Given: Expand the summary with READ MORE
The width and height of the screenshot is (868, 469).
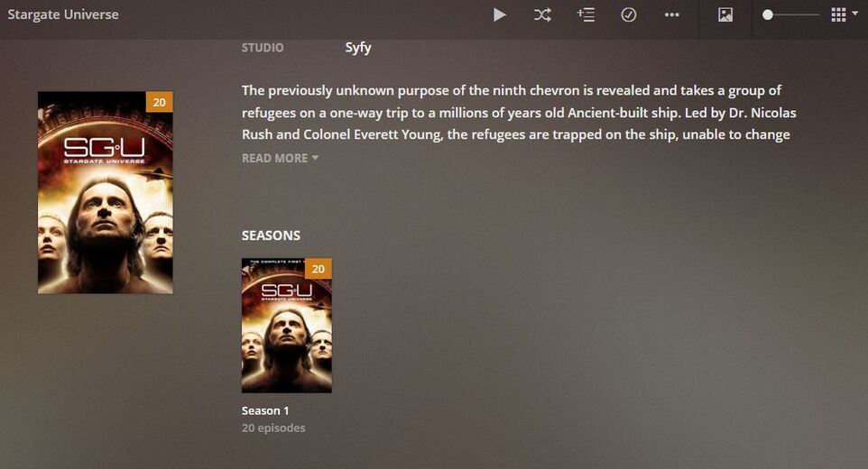Looking at the screenshot, I should coord(280,158).
